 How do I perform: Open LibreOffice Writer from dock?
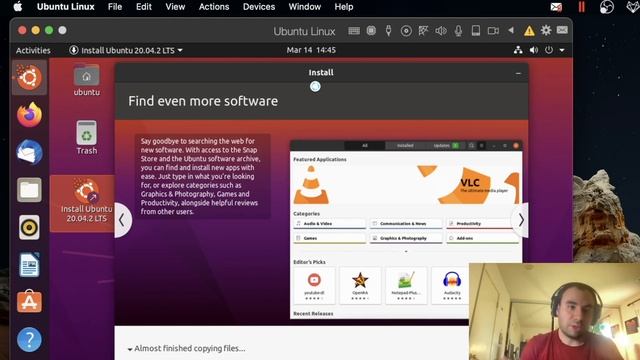pyautogui.click(x=29, y=264)
